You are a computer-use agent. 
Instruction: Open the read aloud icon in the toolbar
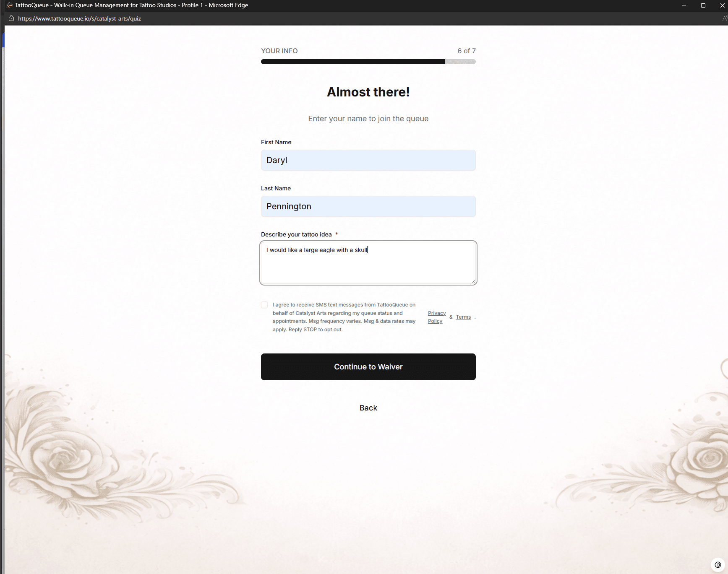(725, 18)
